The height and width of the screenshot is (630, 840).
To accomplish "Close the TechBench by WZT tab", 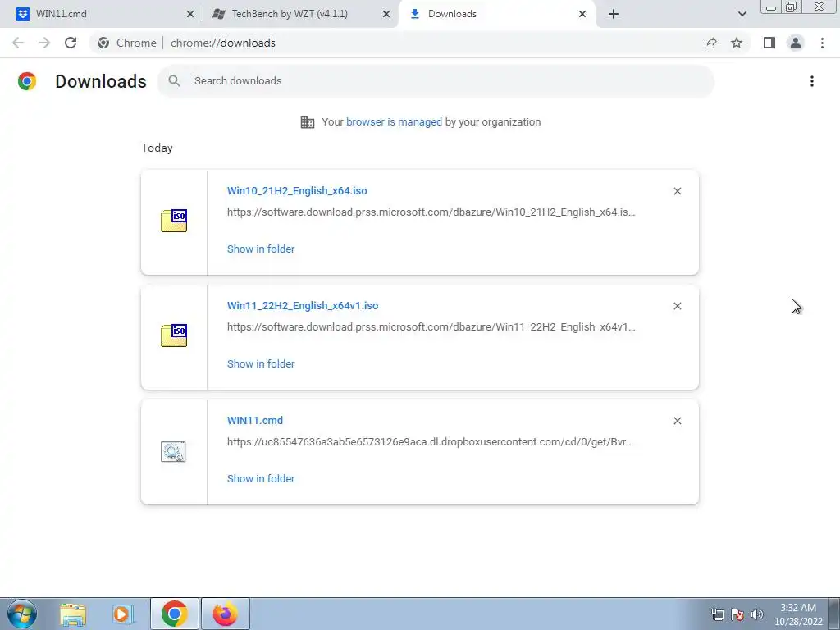I will click(386, 14).
